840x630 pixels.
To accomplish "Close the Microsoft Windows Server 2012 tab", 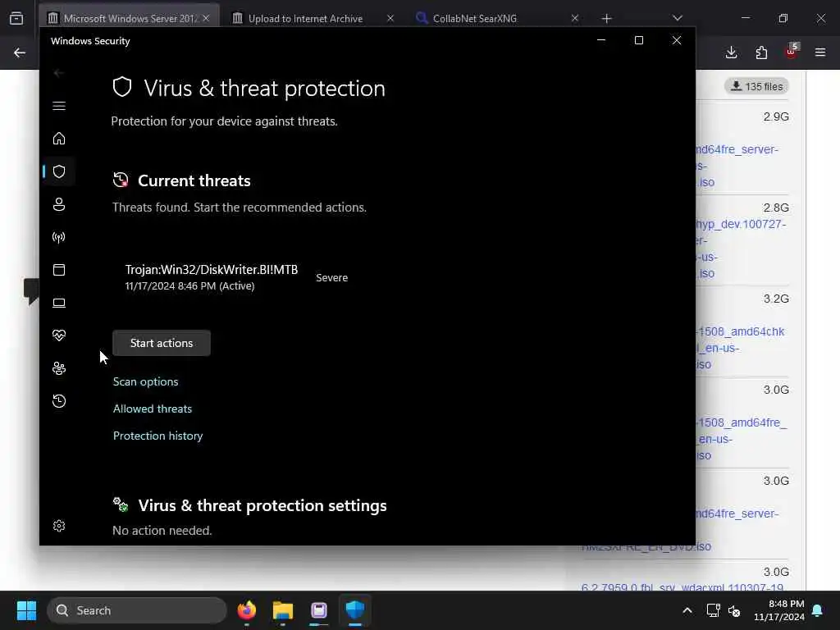I will [x=206, y=18].
